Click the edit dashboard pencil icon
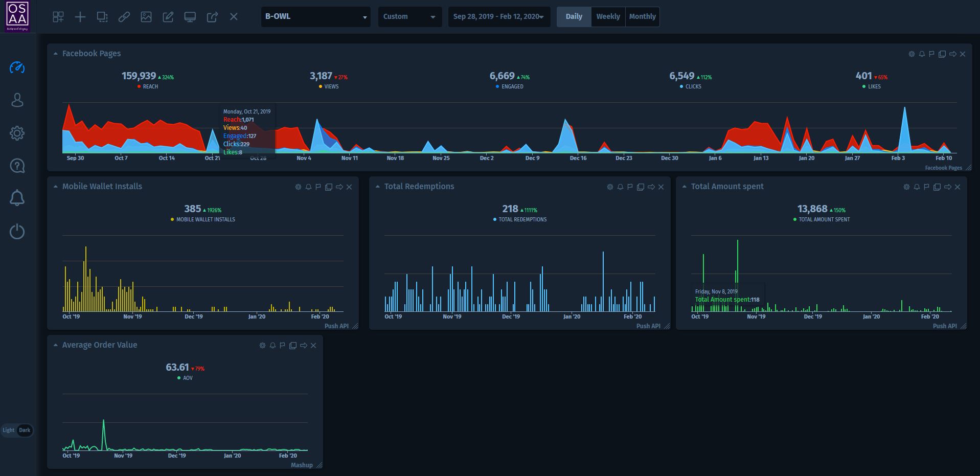 (168, 16)
